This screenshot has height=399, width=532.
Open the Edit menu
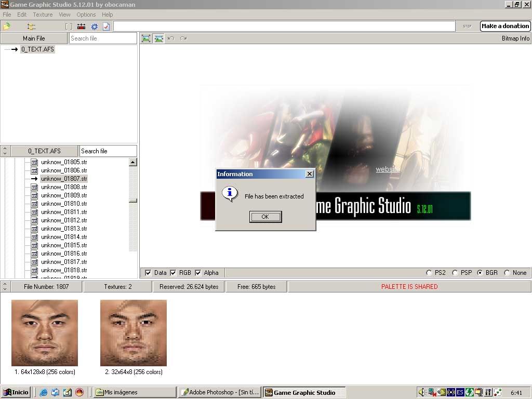(x=22, y=15)
